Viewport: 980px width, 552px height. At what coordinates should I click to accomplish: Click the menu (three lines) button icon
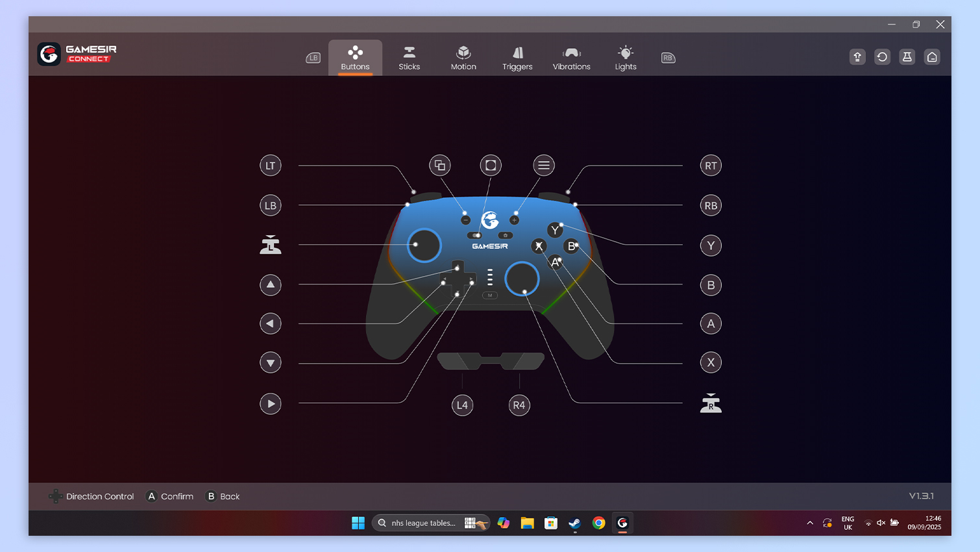544,166
